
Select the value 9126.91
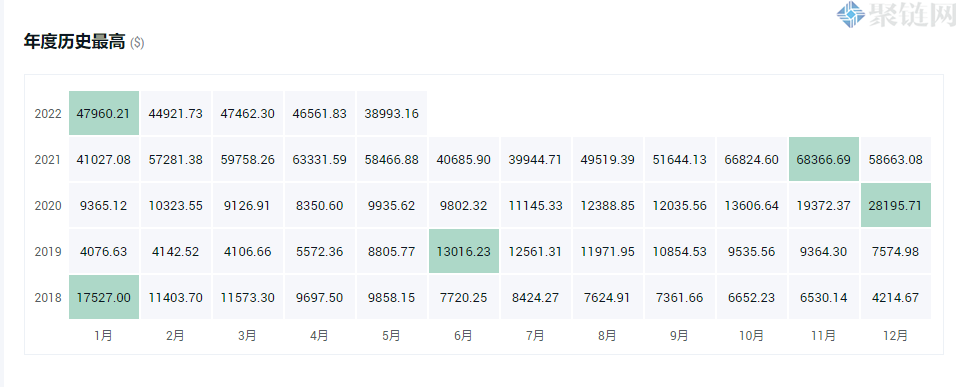pos(248,205)
